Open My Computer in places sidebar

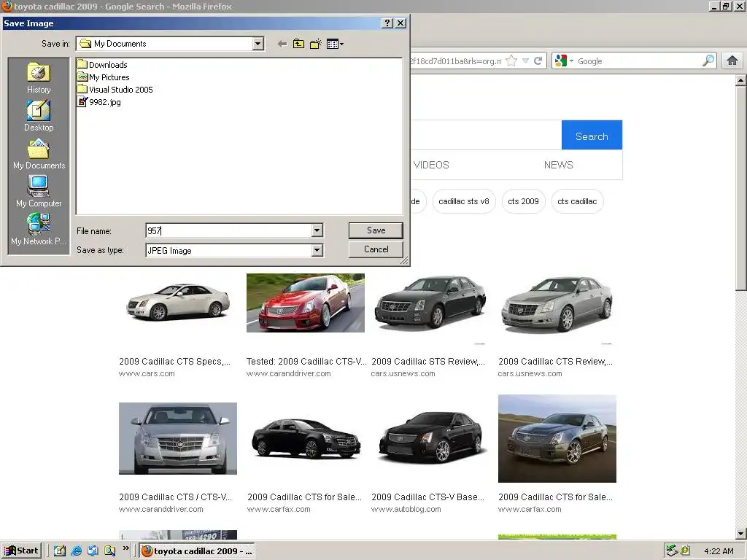coord(39,192)
